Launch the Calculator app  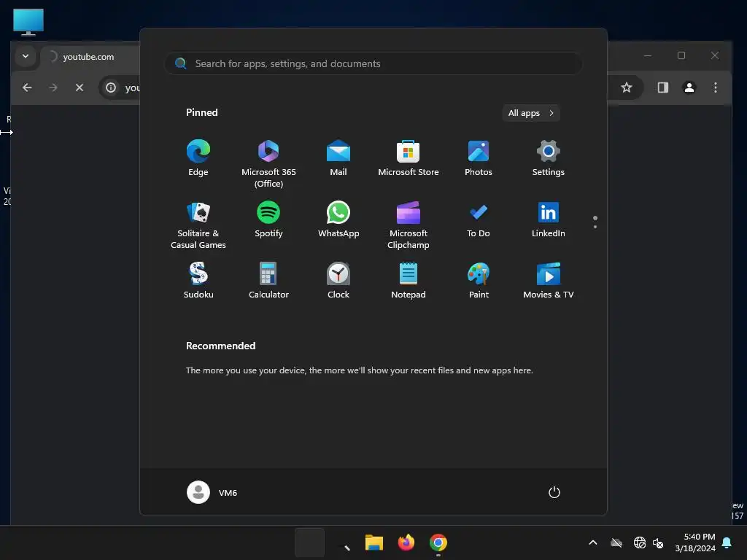(x=268, y=281)
